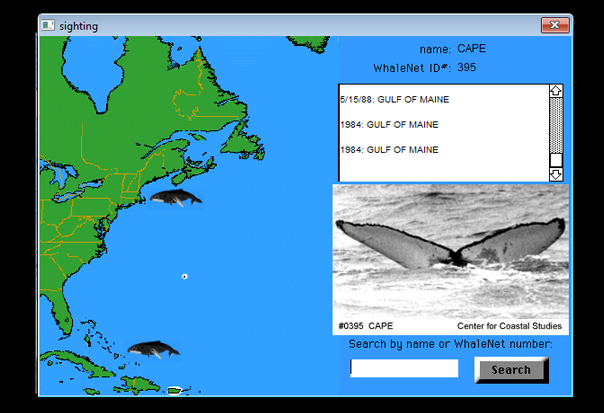The width and height of the screenshot is (604, 413).
Task: Select the bottom 1984 GULF OF MAINE entry
Action: pos(390,150)
